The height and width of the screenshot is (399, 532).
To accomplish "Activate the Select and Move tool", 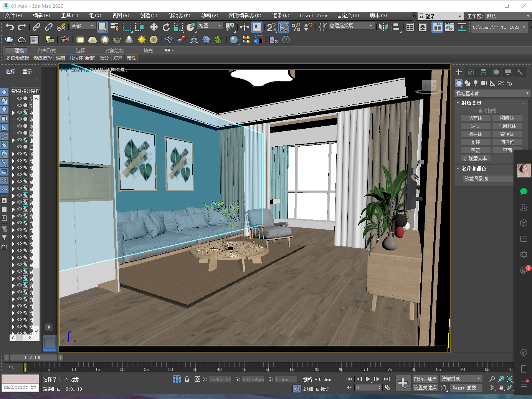I will [x=154, y=27].
